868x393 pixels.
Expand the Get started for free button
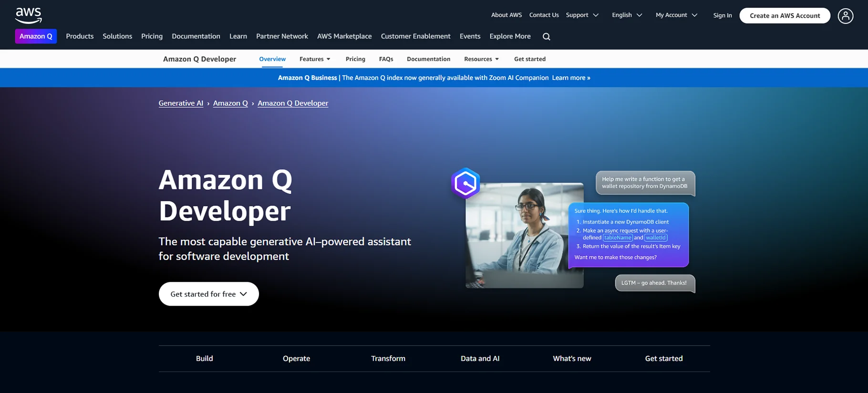209,294
